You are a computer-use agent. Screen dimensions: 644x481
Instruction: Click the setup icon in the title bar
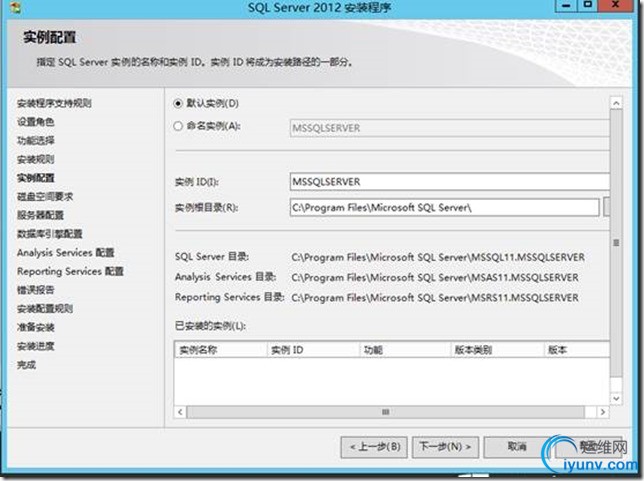point(15,7)
